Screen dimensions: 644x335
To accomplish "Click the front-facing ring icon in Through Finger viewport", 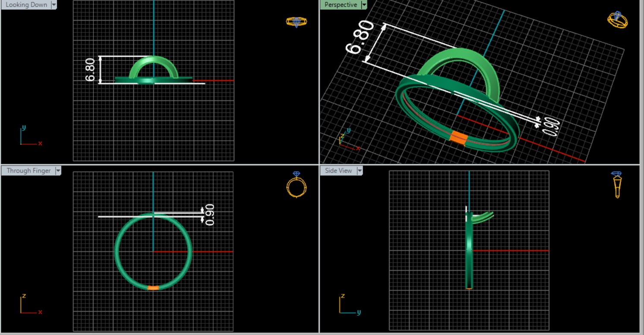I will 297,185.
